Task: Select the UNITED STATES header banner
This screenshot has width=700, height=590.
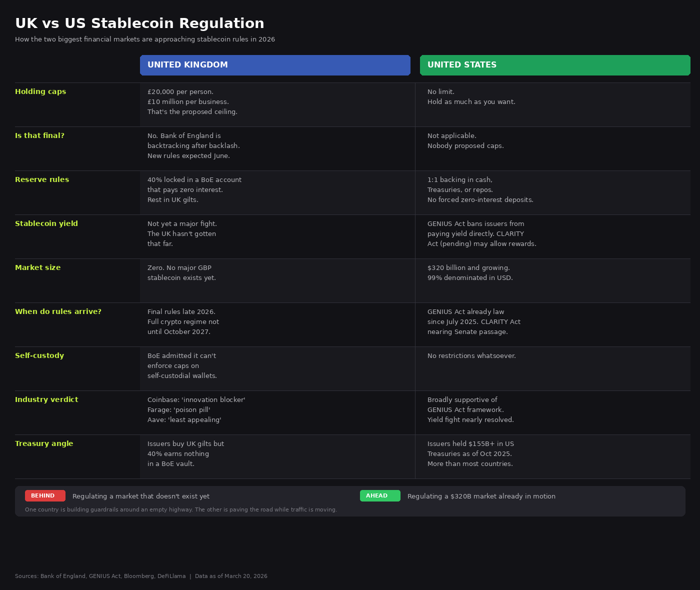Action: pos(554,65)
